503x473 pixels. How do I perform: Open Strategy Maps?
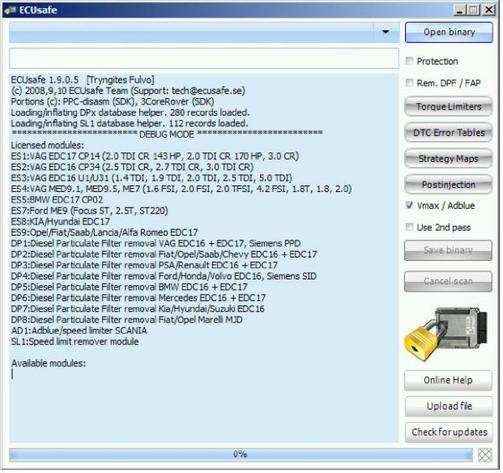click(448, 159)
